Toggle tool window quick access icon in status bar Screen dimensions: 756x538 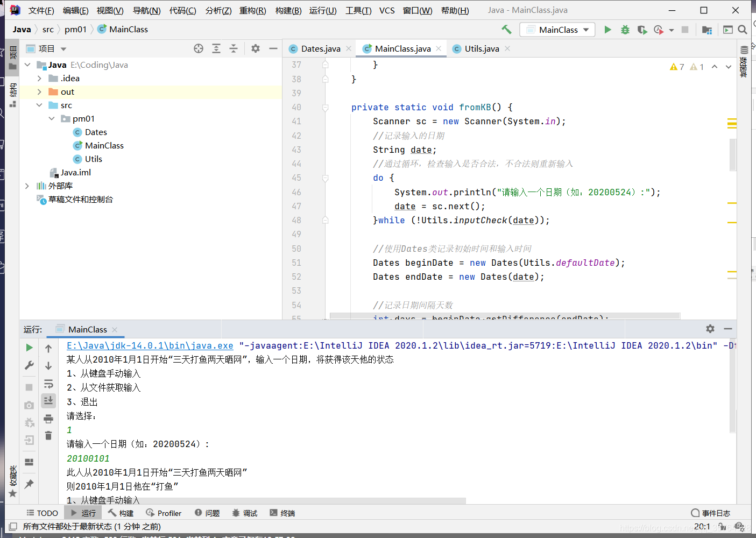[13, 527]
